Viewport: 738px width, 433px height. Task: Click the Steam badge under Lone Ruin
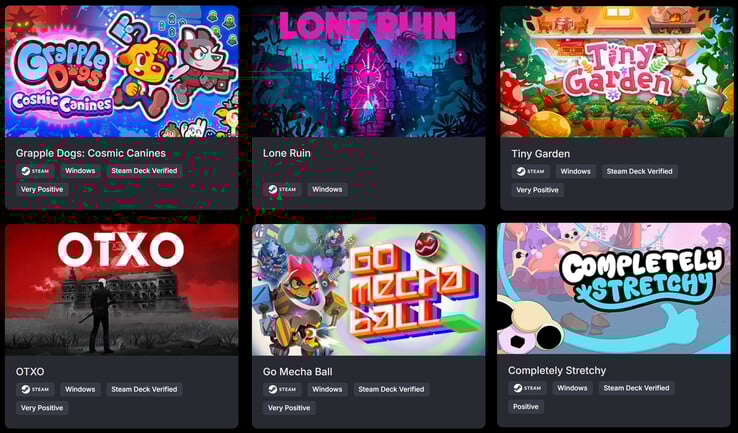pyautogui.click(x=282, y=189)
